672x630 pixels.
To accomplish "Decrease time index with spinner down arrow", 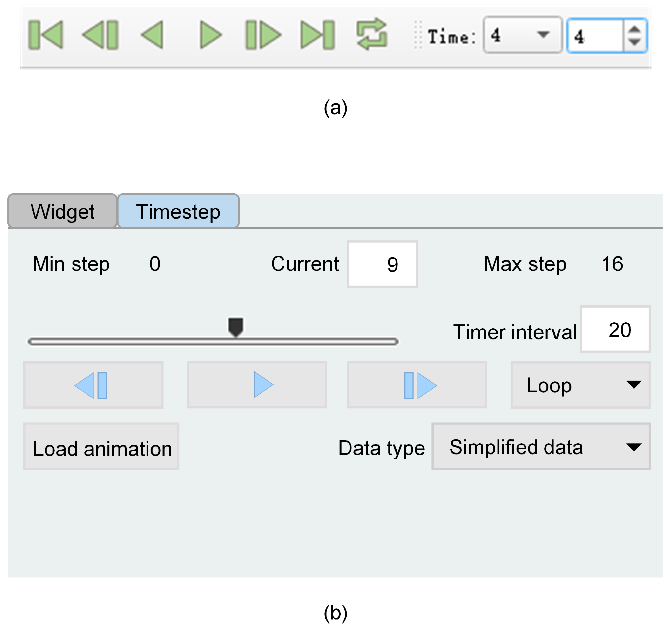I will click(634, 42).
